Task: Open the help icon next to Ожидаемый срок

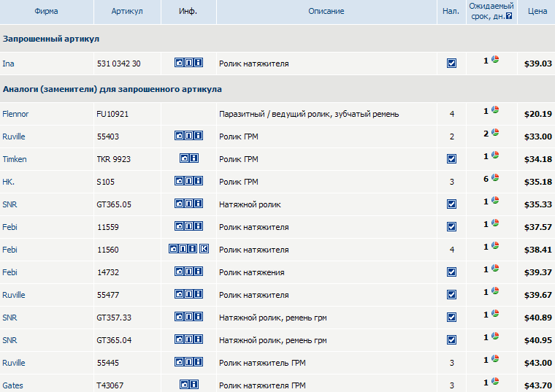Action: (509, 16)
